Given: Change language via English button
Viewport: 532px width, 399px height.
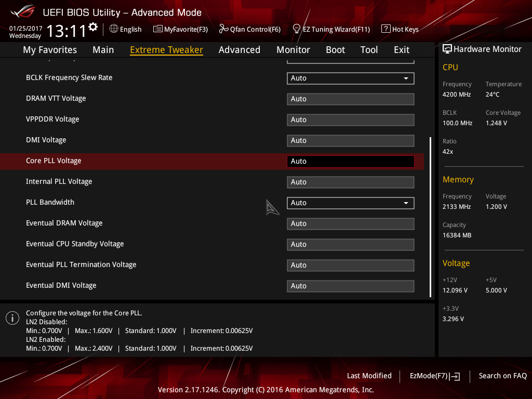Looking at the screenshot, I should coord(126,29).
